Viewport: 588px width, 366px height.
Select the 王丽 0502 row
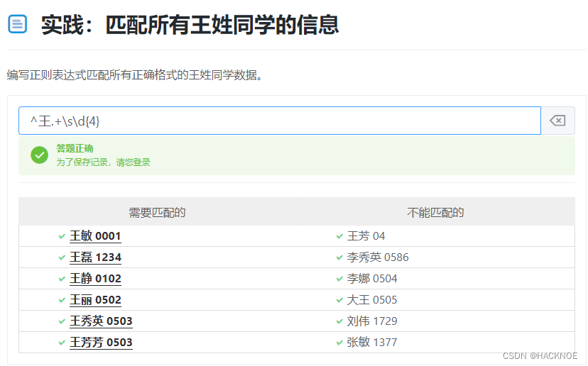pyautogui.click(x=95, y=300)
